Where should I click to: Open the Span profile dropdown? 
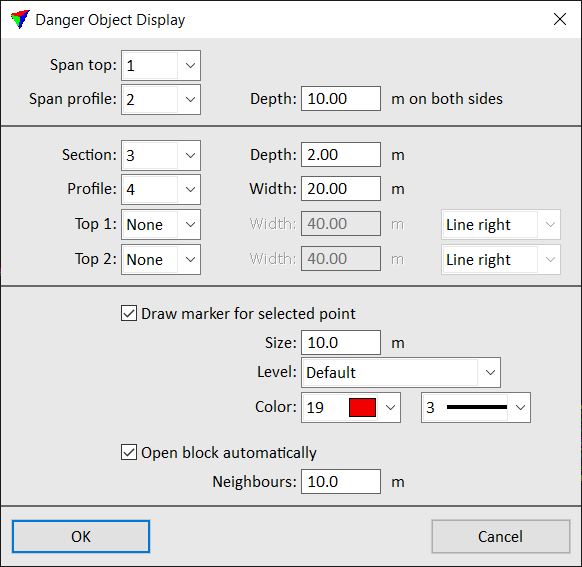(x=161, y=99)
